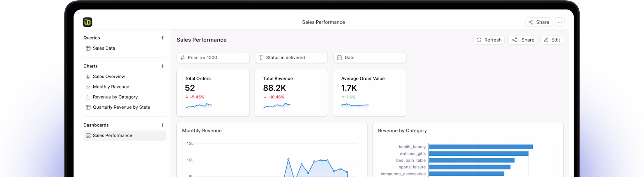The image size is (644, 177).
Task: Add a new query with plus icon
Action: point(162,38)
